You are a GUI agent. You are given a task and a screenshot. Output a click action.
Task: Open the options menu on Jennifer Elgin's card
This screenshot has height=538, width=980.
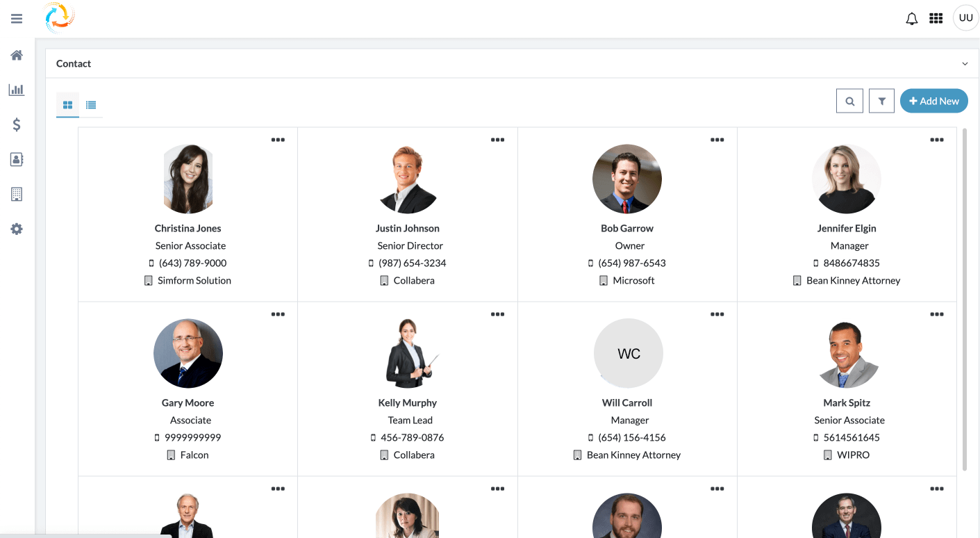[x=937, y=139]
